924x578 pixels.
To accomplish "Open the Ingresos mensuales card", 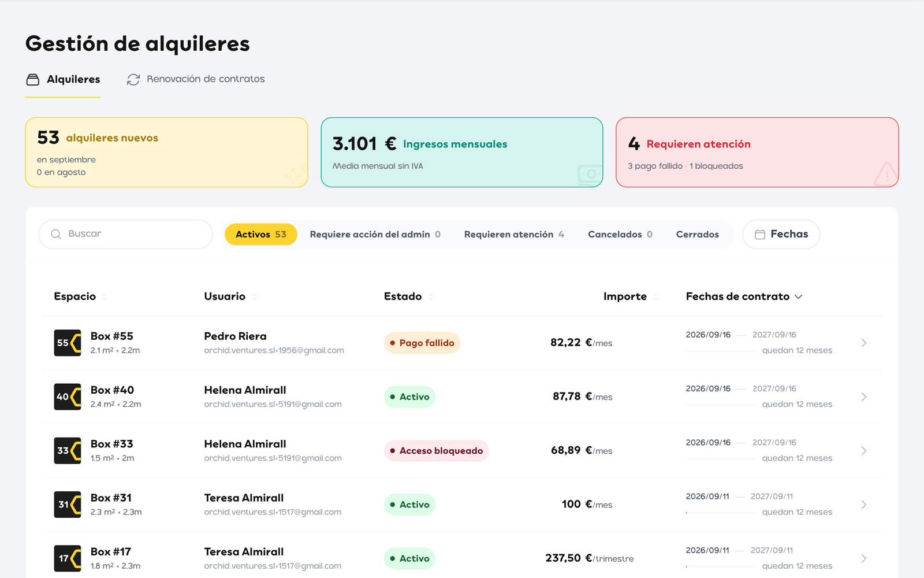I will (462, 153).
